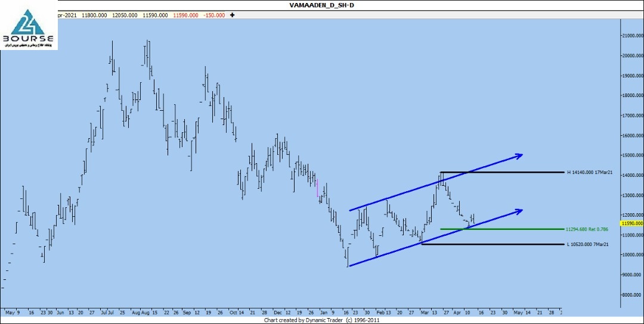
Task: Click 20000.000 on the price axis
Action: [633, 56]
